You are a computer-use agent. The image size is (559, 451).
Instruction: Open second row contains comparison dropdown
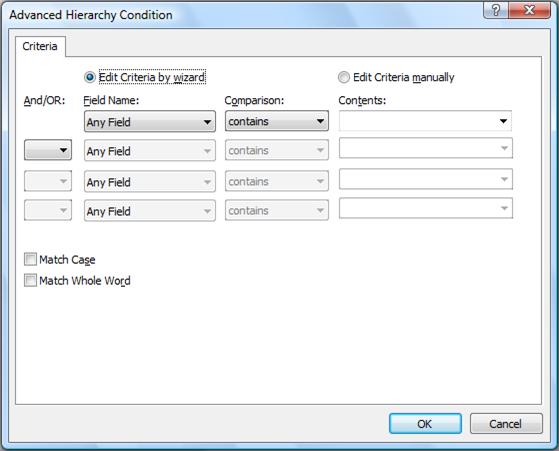(x=277, y=150)
